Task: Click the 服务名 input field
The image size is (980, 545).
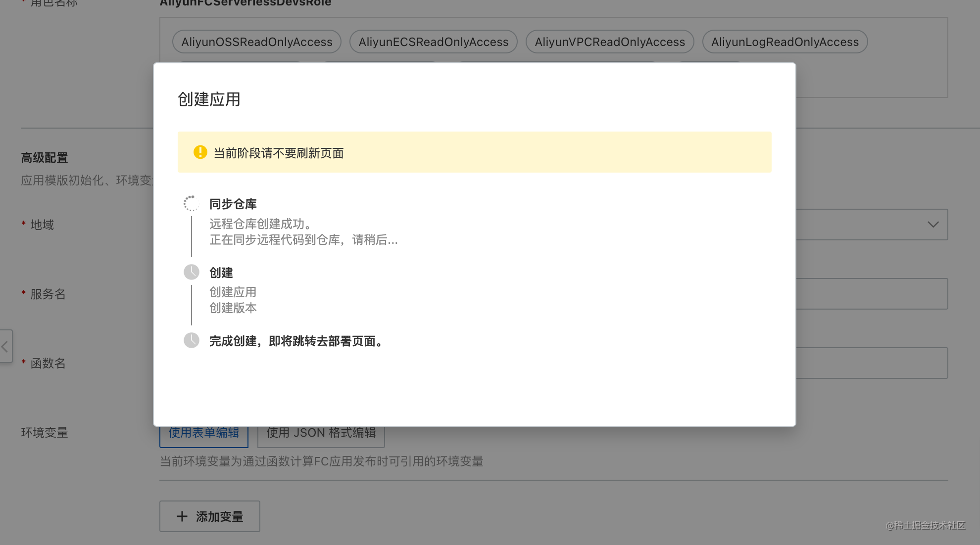Action: pyautogui.click(x=872, y=294)
